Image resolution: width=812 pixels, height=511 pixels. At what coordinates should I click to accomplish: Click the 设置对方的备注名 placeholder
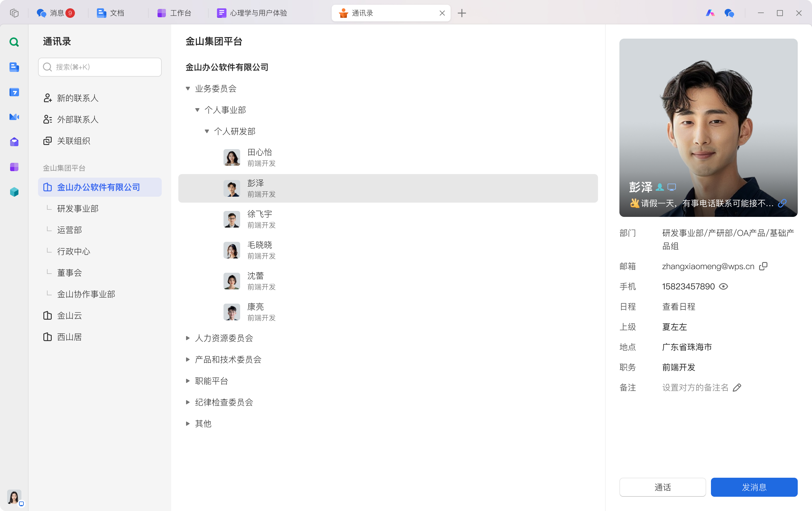coord(695,388)
